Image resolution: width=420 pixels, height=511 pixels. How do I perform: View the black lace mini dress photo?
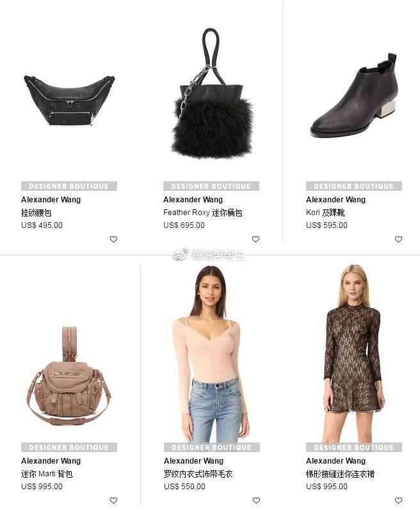coord(353,353)
